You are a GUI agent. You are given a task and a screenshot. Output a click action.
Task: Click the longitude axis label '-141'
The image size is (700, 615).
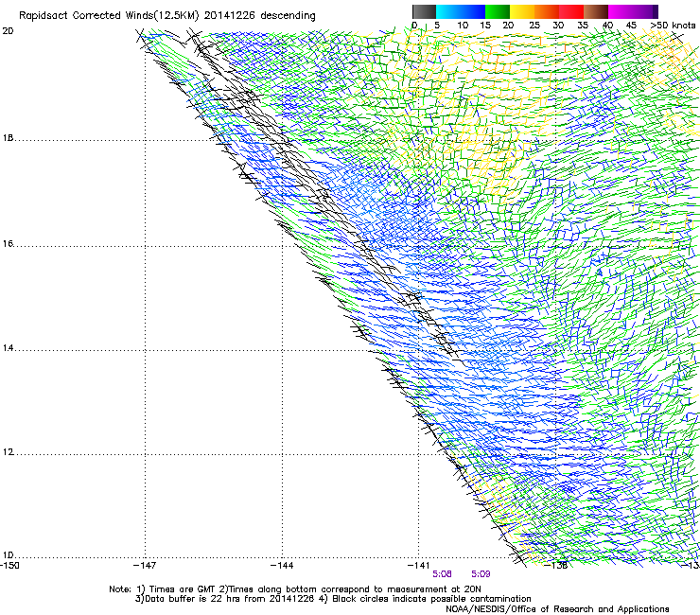tap(419, 566)
